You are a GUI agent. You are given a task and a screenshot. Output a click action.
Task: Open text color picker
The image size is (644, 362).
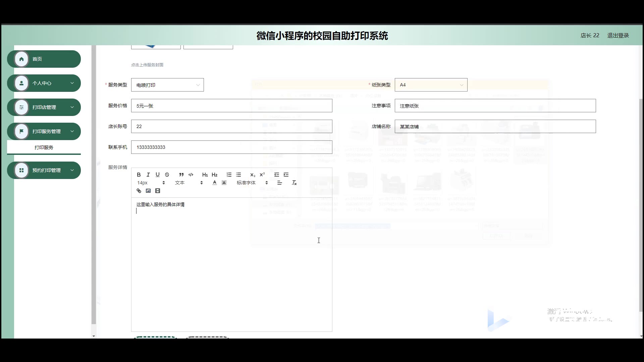215,183
